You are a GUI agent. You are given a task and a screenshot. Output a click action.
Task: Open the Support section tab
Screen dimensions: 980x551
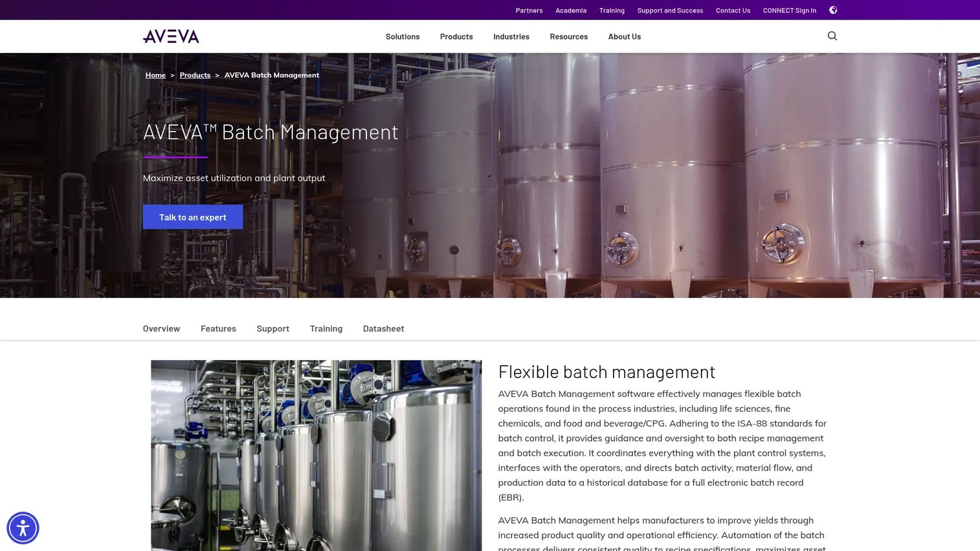(273, 329)
